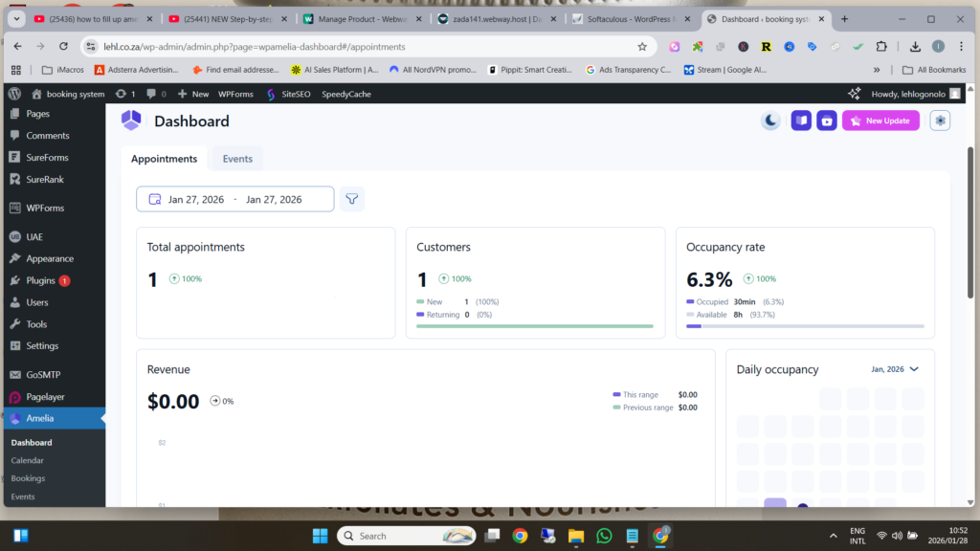Open the Calendar link under Amelia
The image size is (980, 551).
[28, 460]
